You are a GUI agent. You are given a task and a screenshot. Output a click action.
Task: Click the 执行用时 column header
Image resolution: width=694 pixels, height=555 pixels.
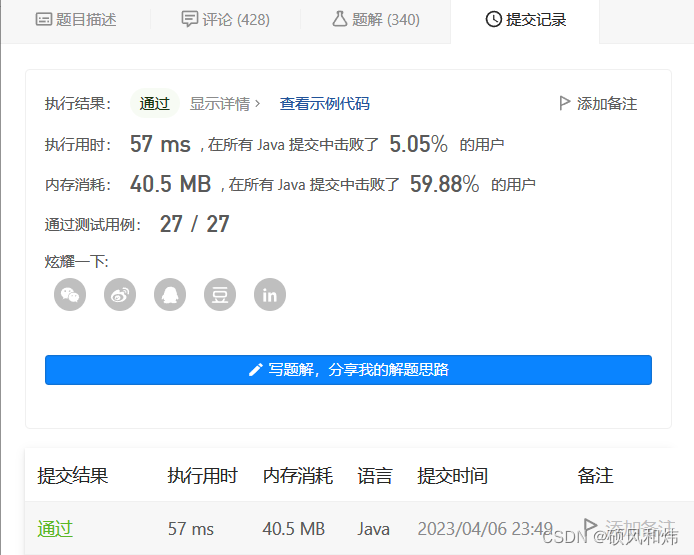pyautogui.click(x=203, y=476)
